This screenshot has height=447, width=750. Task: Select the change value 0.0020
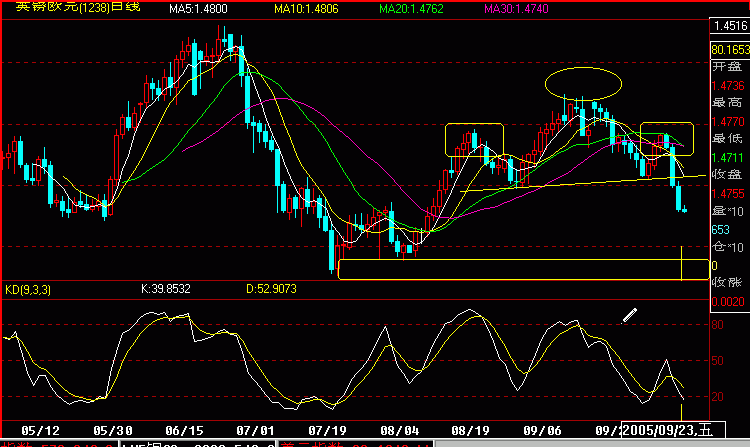[x=728, y=302]
